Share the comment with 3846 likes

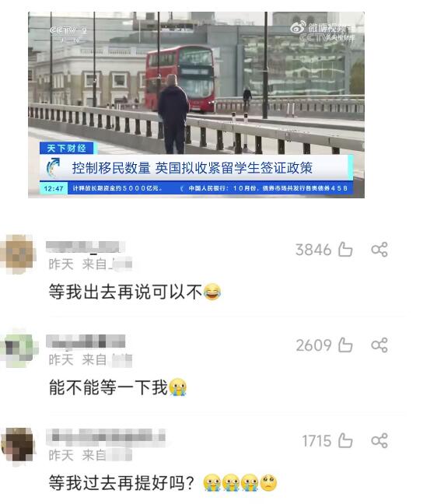pyautogui.click(x=379, y=250)
